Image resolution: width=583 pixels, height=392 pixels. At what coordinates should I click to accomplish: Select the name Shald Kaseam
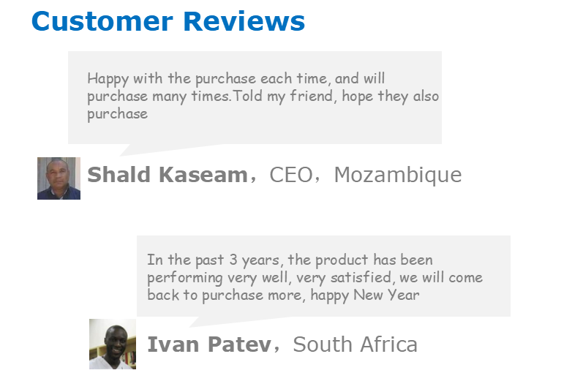[x=167, y=175]
